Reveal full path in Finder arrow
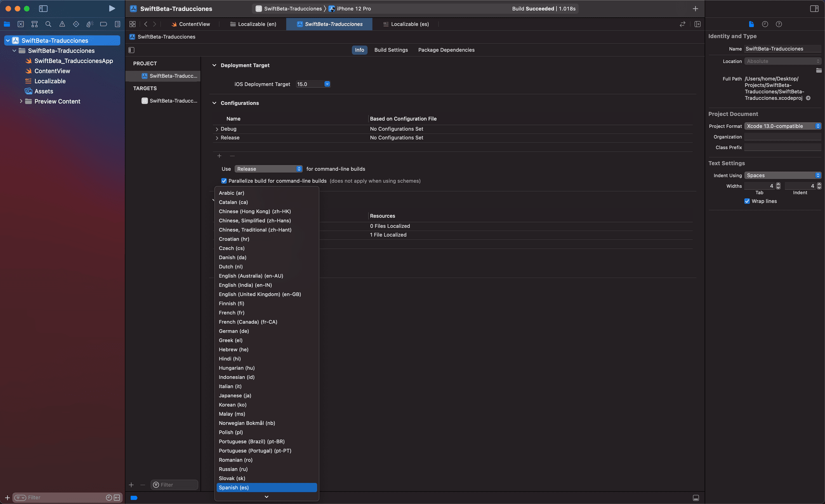The image size is (825, 504). click(x=808, y=98)
